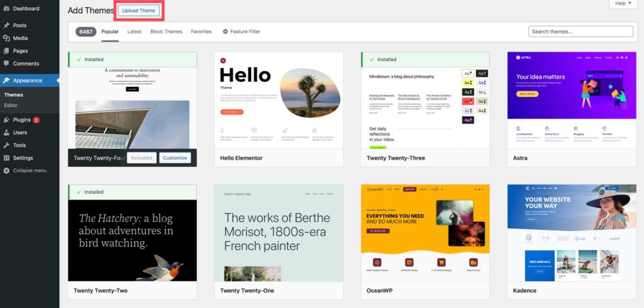Click the Tools wrench icon
The width and height of the screenshot is (644, 308).
(x=6, y=145)
